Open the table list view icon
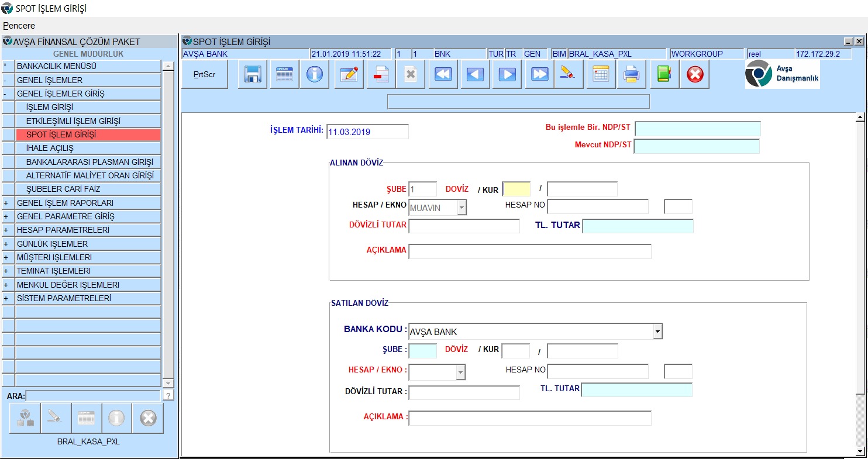Viewport: 868px width, 459px height. (x=284, y=74)
